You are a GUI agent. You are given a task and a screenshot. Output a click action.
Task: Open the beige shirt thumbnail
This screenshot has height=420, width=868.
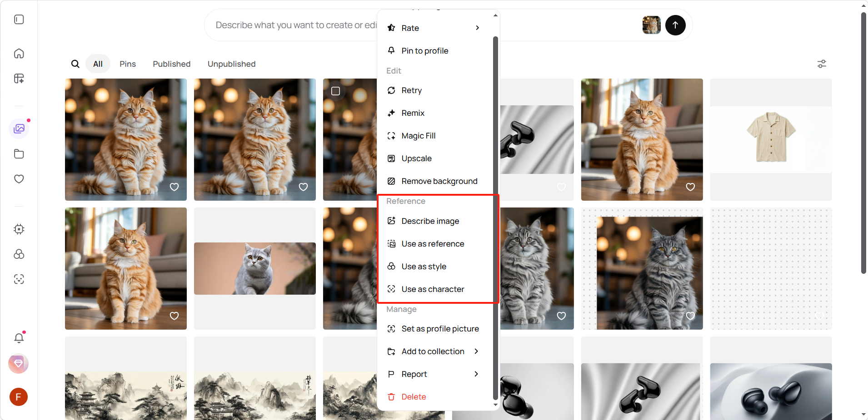(x=771, y=139)
